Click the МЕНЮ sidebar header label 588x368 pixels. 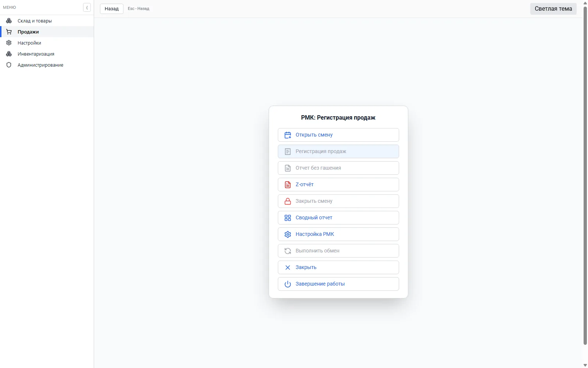[10, 7]
